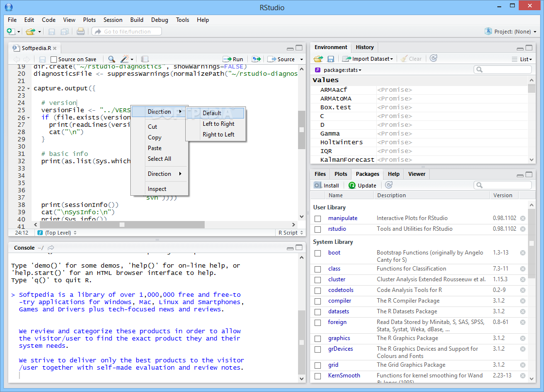Open the Session menu

pyautogui.click(x=113, y=20)
